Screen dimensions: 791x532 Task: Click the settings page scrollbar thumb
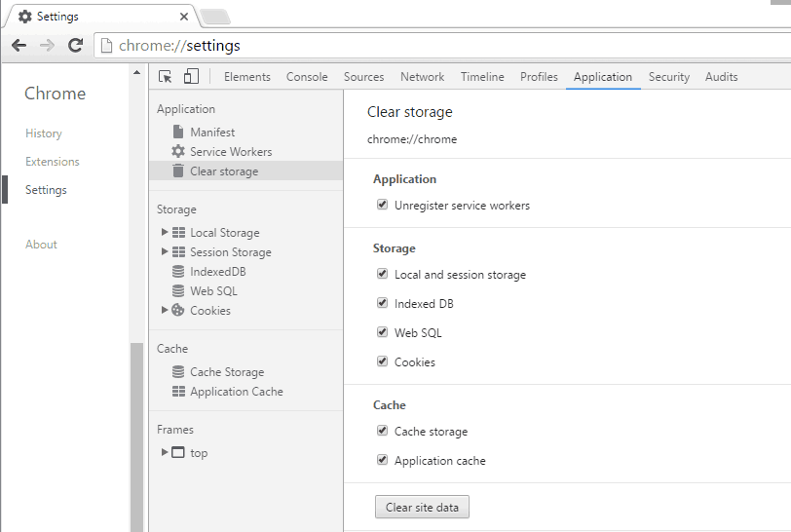[136, 437]
